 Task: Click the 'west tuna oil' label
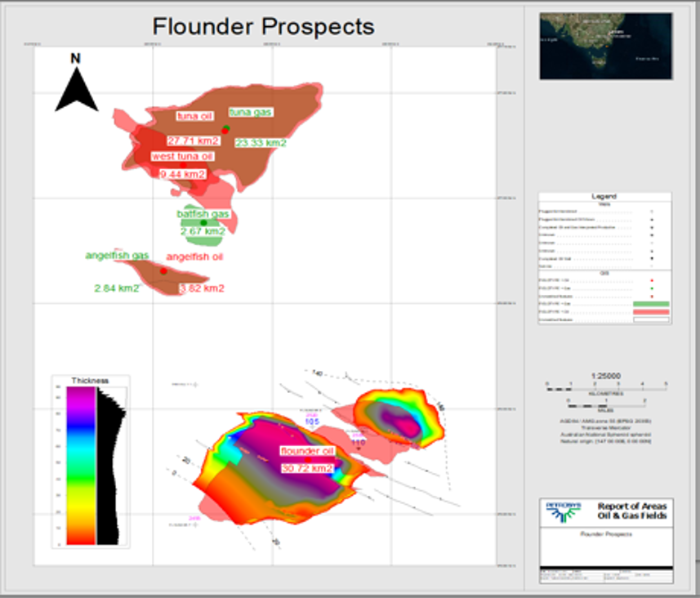(x=182, y=156)
